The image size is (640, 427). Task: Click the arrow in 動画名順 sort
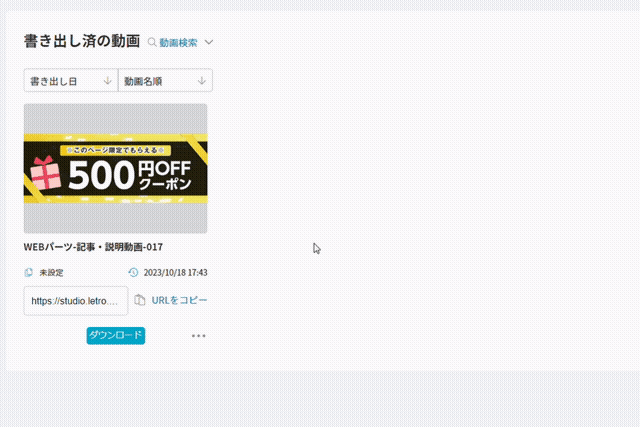[x=202, y=81]
